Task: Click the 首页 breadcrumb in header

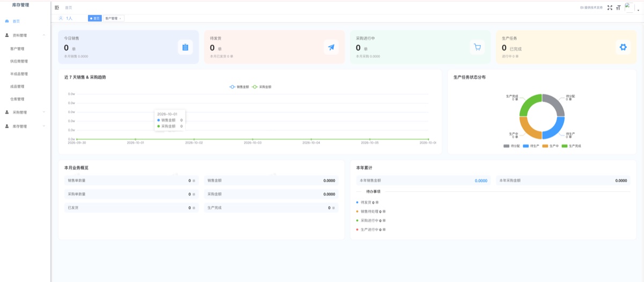Action: pos(68,8)
